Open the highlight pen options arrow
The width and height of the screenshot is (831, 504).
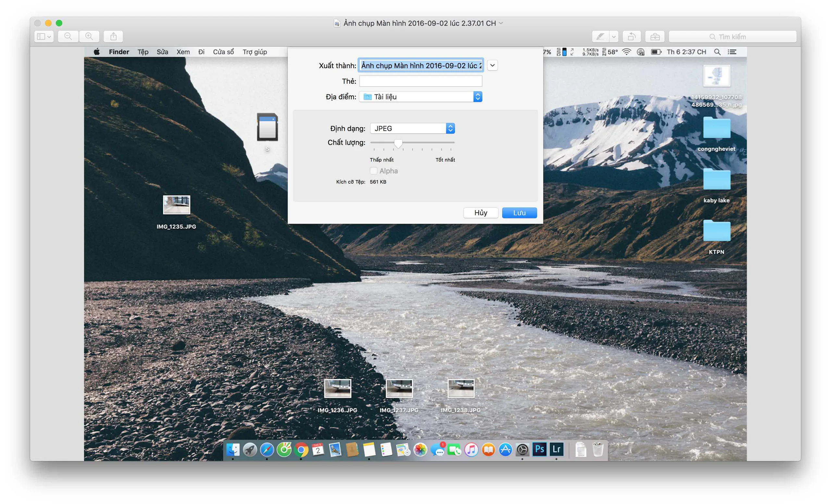point(614,36)
